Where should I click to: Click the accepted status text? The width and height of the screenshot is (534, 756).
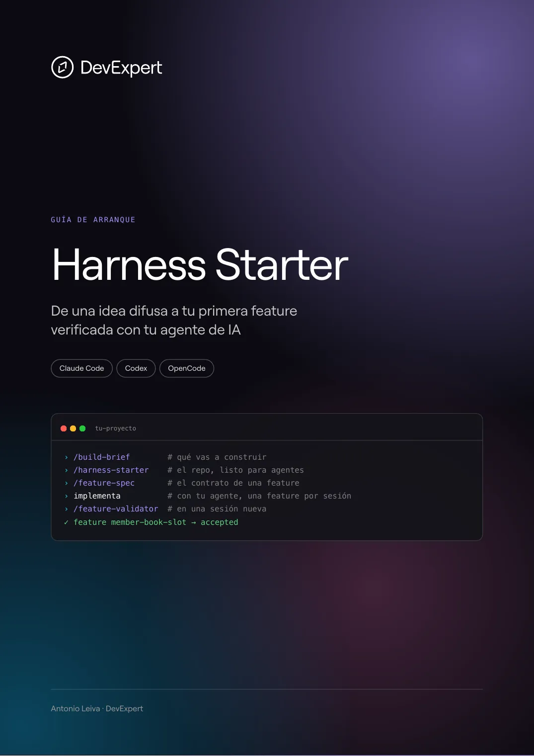point(220,522)
